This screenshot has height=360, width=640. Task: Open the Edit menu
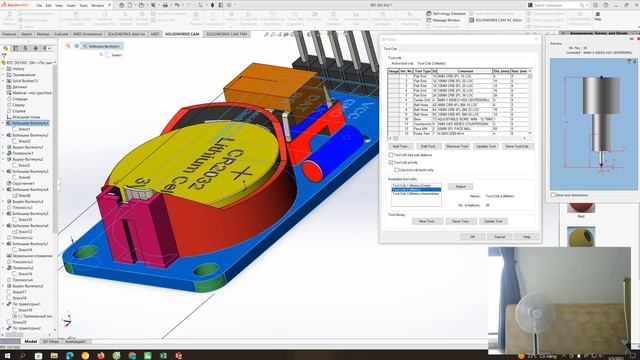click(x=49, y=6)
